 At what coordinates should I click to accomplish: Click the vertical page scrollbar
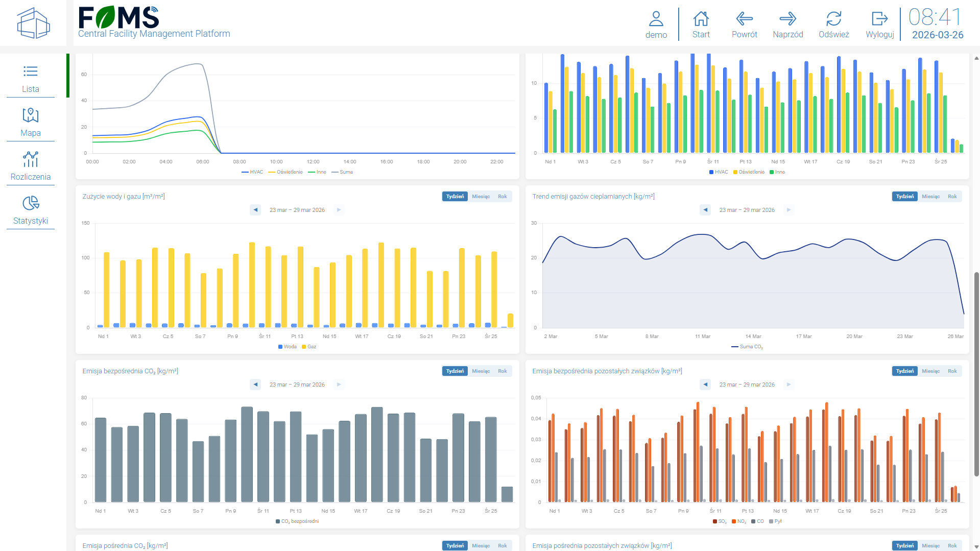tap(976, 374)
